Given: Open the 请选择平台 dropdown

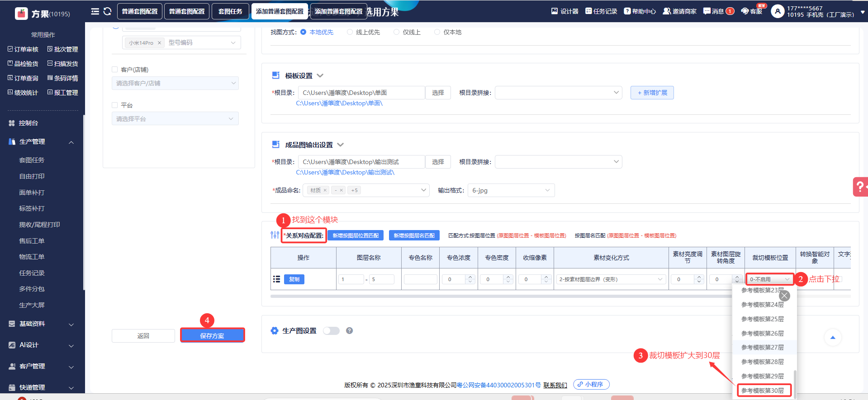Looking at the screenshot, I should tap(175, 119).
